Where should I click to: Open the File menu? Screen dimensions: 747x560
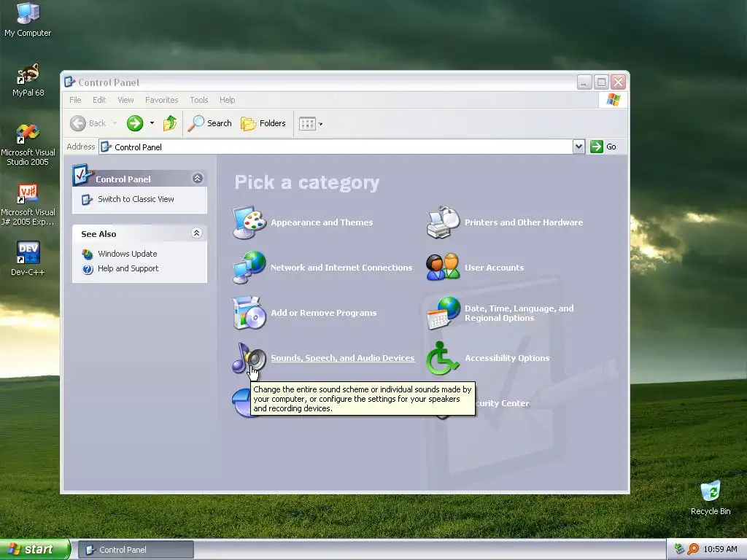pyautogui.click(x=75, y=100)
